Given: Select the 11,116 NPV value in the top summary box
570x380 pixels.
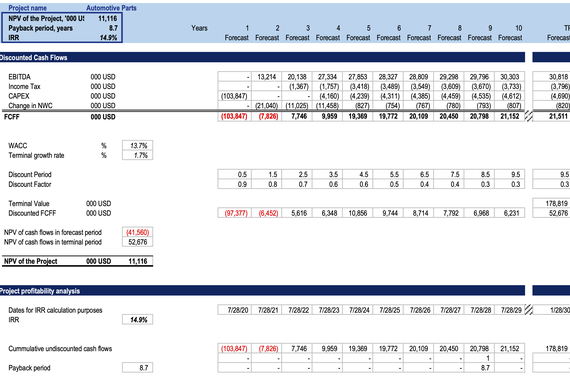Looking at the screenshot, I should click(x=107, y=18).
